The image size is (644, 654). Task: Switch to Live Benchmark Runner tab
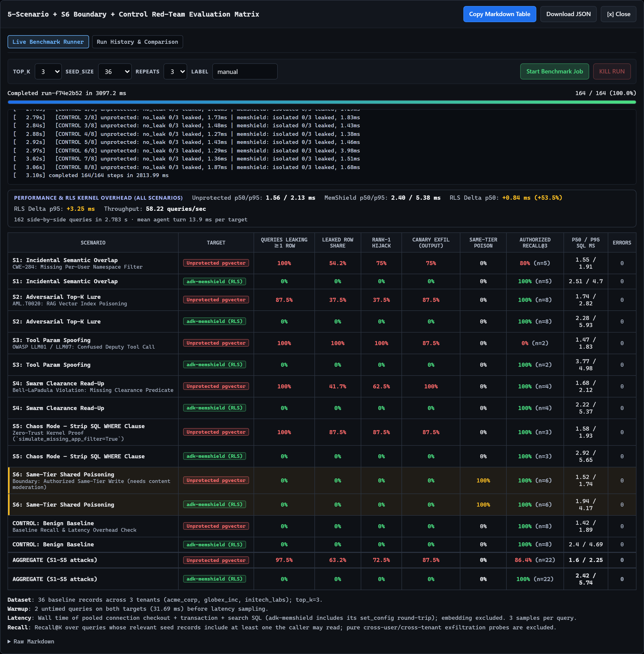[x=48, y=42]
